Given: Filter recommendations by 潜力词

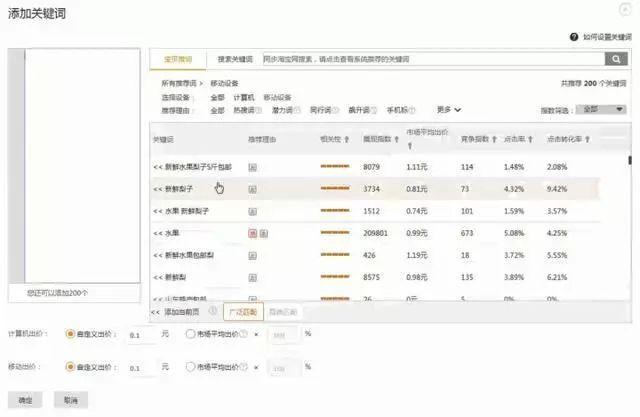Looking at the screenshot, I should point(282,110).
